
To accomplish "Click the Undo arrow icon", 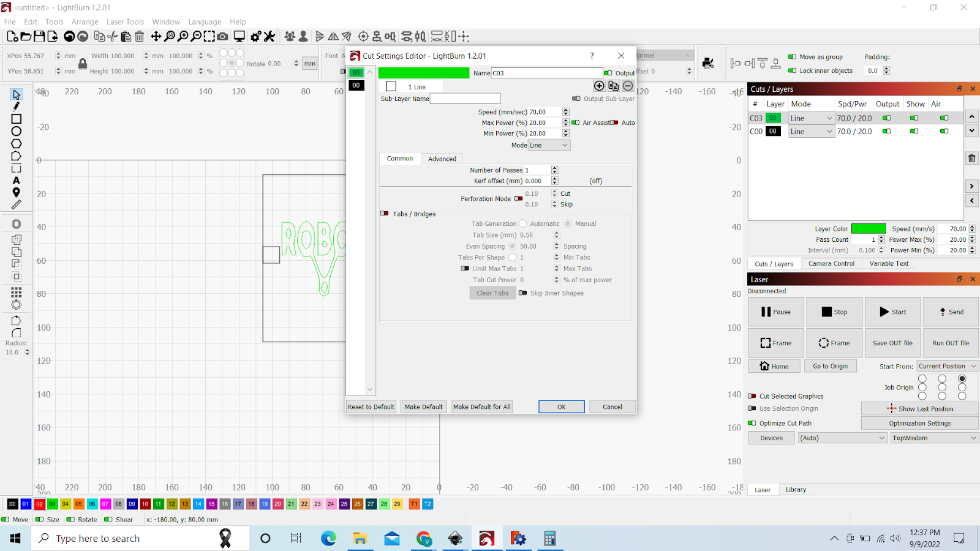I will (x=69, y=37).
